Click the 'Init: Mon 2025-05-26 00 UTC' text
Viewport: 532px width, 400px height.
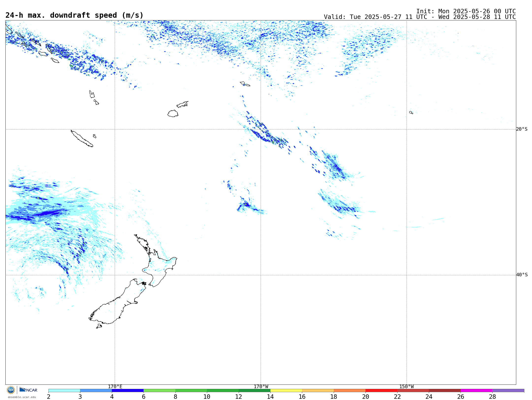point(466,11)
